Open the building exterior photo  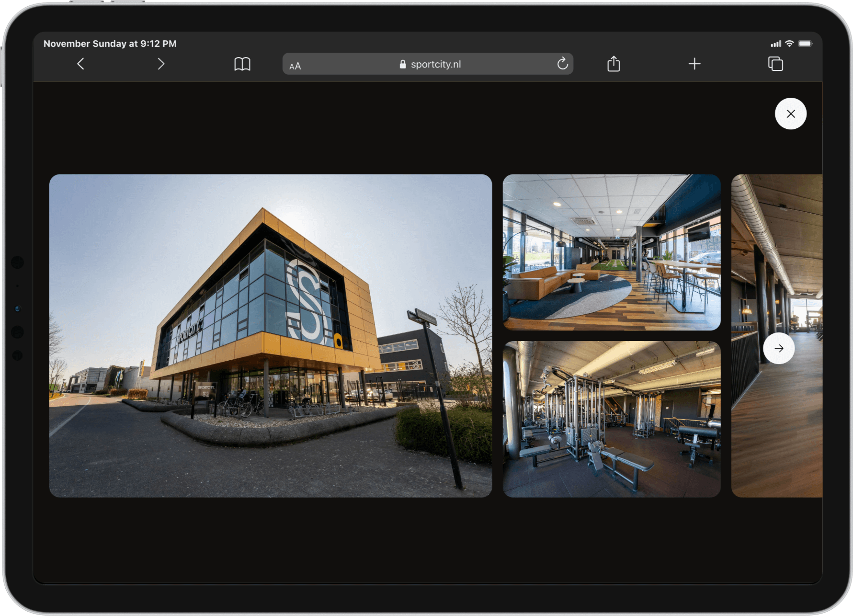point(271,336)
